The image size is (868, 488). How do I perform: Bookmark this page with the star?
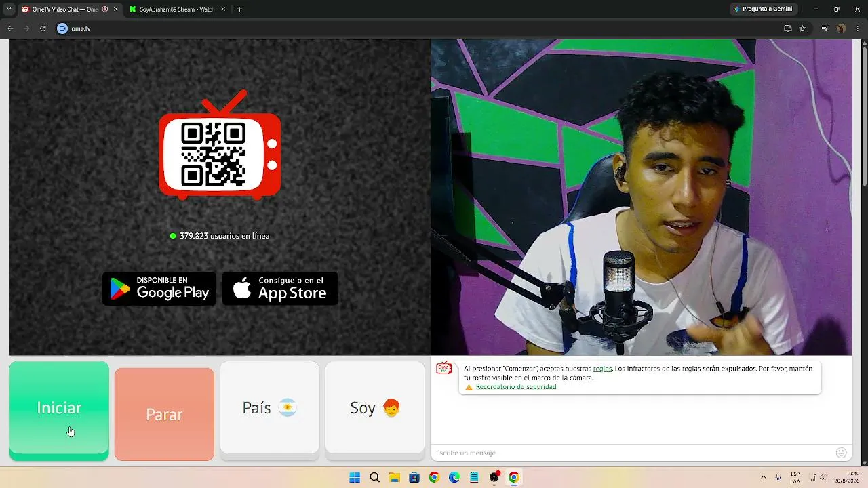[x=802, y=28]
